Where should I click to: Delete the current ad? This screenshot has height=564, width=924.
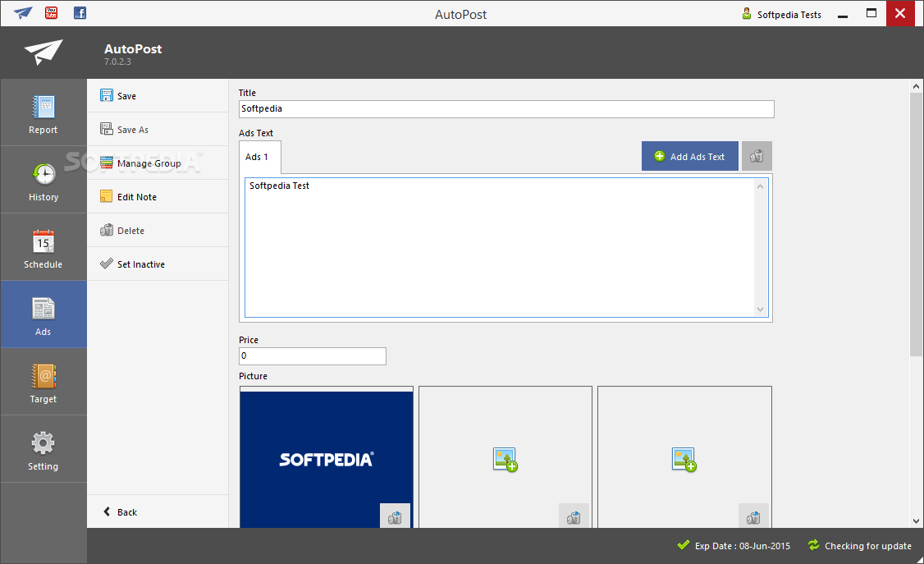158,230
